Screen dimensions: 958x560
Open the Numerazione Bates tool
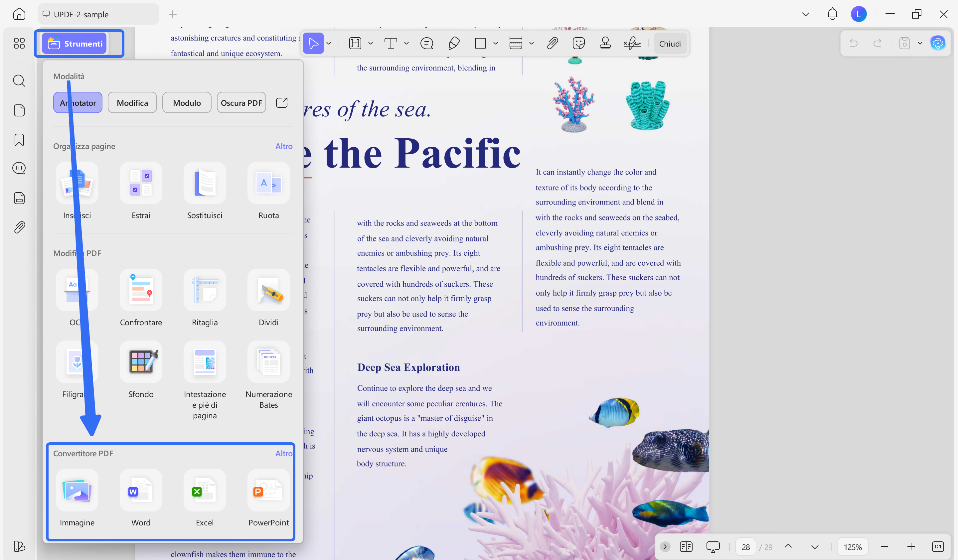click(269, 375)
